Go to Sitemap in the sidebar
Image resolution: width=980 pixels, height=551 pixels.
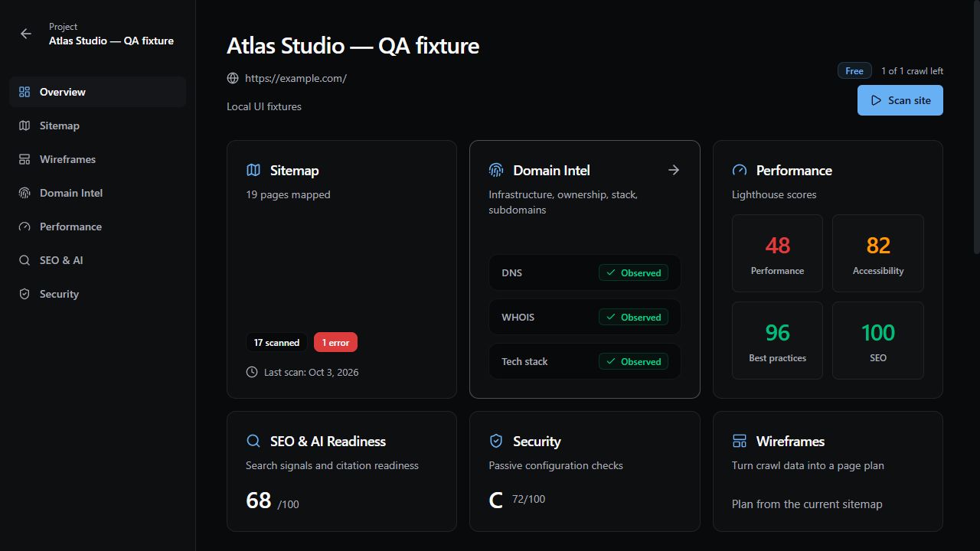[98, 126]
